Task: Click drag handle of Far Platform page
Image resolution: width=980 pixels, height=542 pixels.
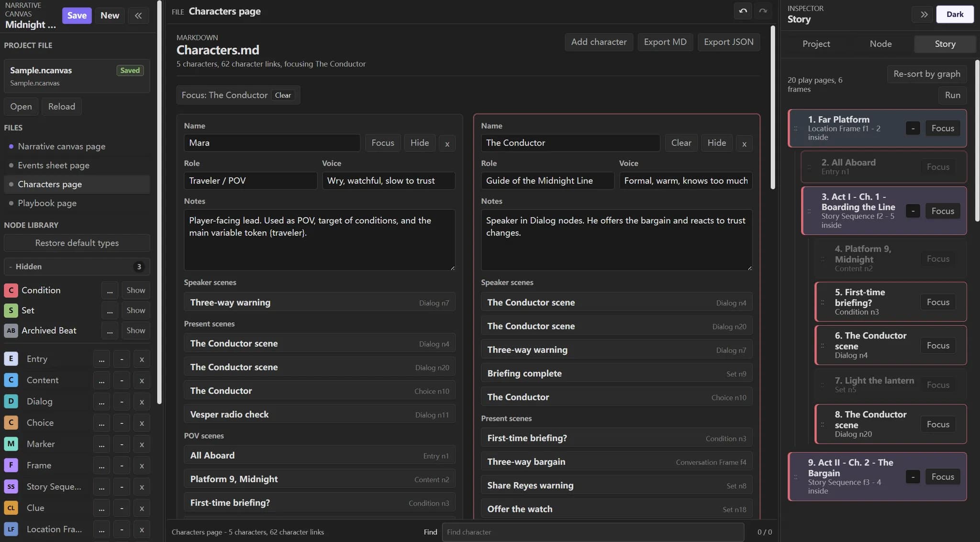Action: (x=796, y=128)
